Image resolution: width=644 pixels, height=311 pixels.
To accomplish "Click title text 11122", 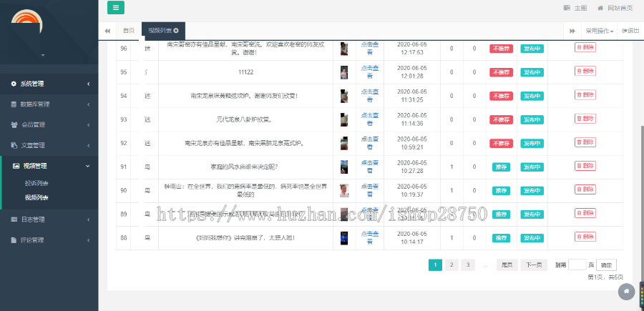I will [245, 72].
